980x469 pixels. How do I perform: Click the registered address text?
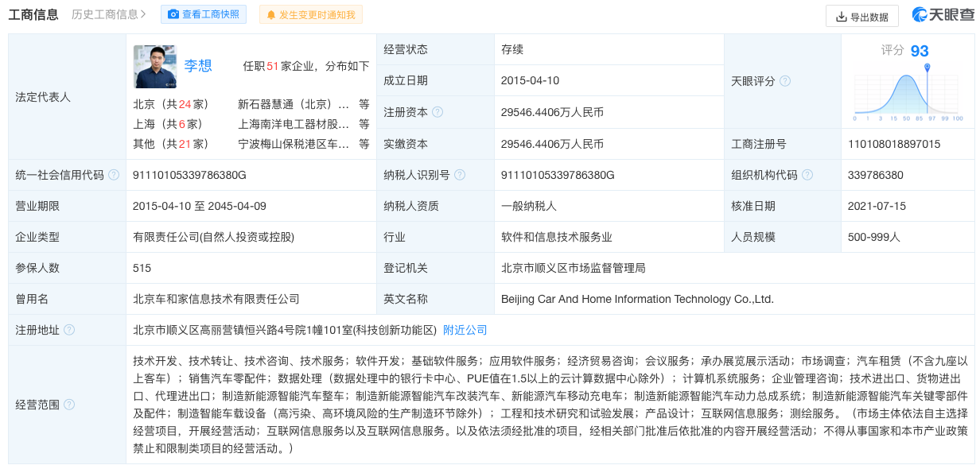point(285,330)
